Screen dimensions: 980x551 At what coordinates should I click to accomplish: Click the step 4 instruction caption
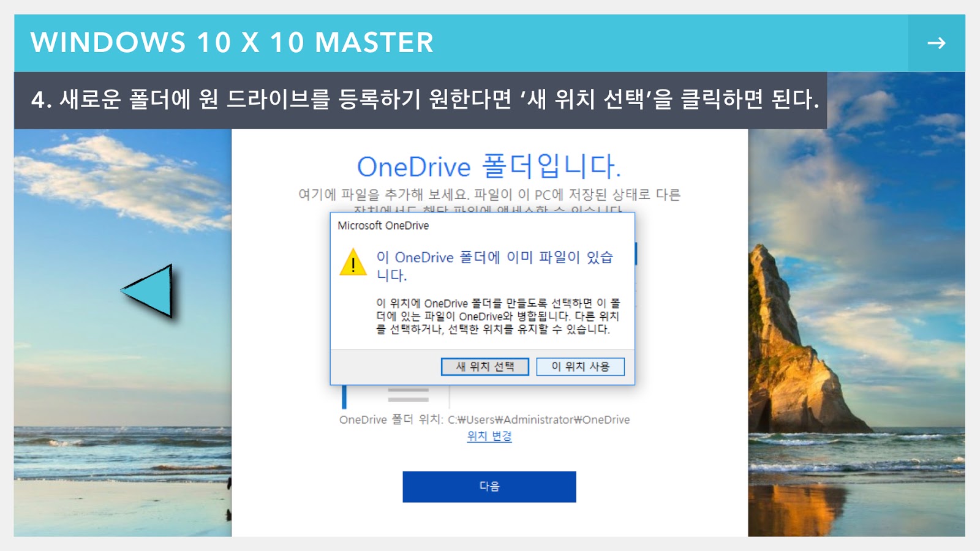[x=425, y=99]
